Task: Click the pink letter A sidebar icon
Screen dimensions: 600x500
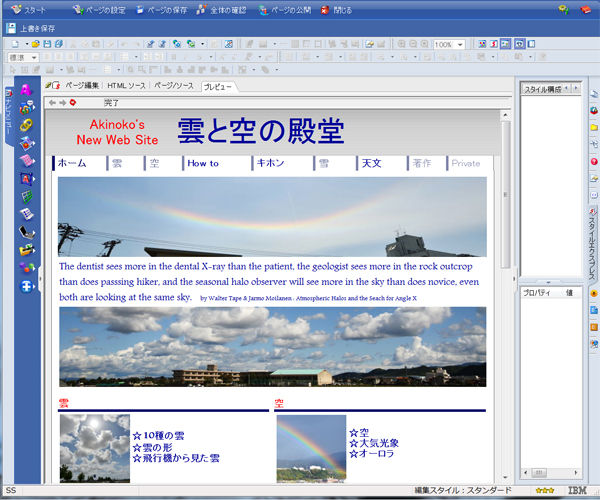Action: 26,90
